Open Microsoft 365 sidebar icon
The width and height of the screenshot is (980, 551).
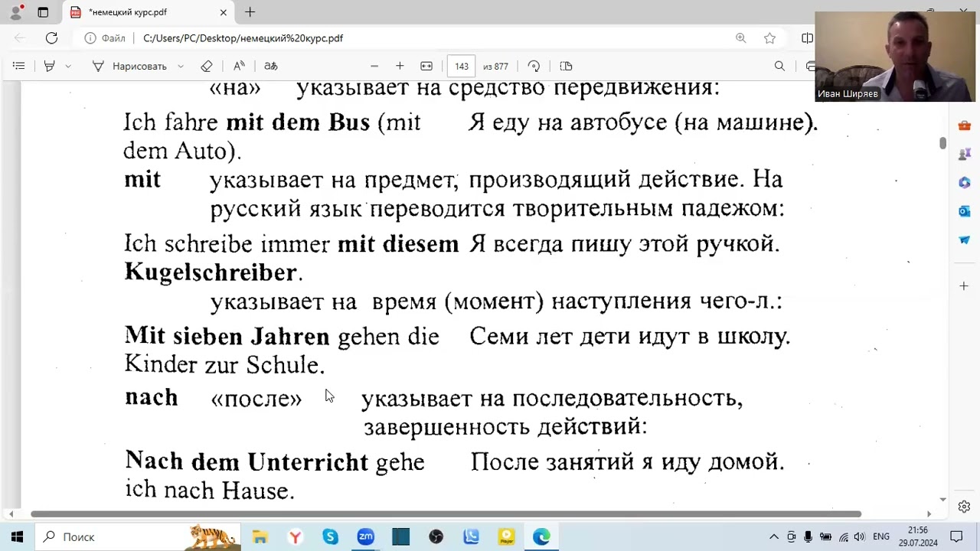[x=964, y=182]
